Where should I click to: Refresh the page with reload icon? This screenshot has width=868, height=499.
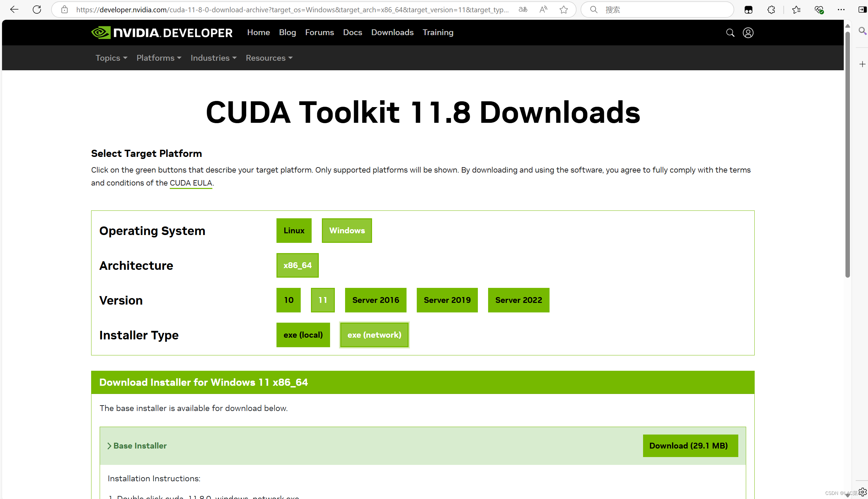click(37, 10)
